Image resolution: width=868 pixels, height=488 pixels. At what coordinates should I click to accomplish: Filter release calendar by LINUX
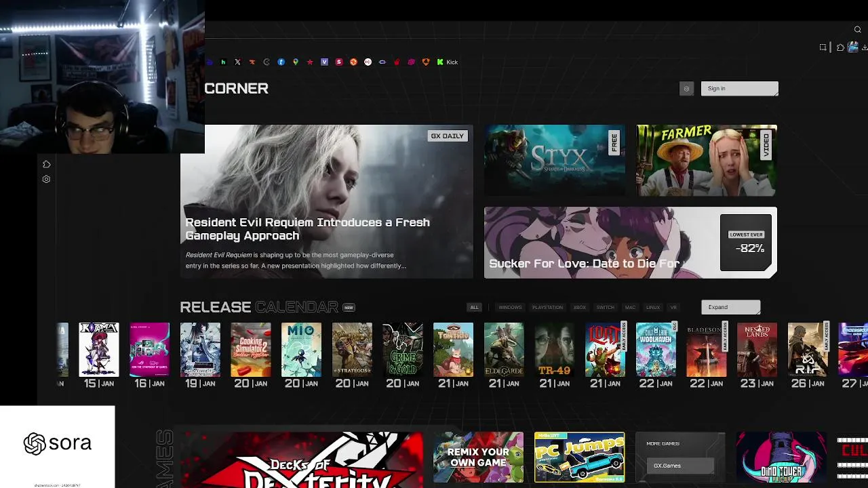pos(653,307)
